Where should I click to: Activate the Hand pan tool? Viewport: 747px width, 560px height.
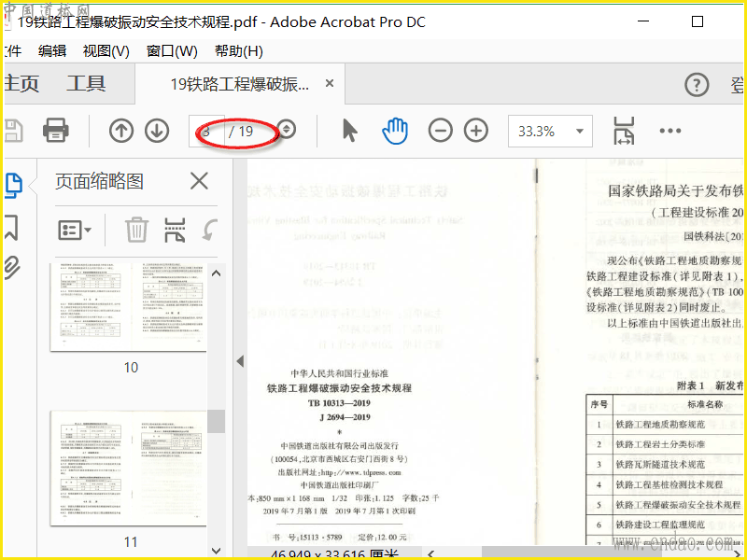[x=395, y=131]
